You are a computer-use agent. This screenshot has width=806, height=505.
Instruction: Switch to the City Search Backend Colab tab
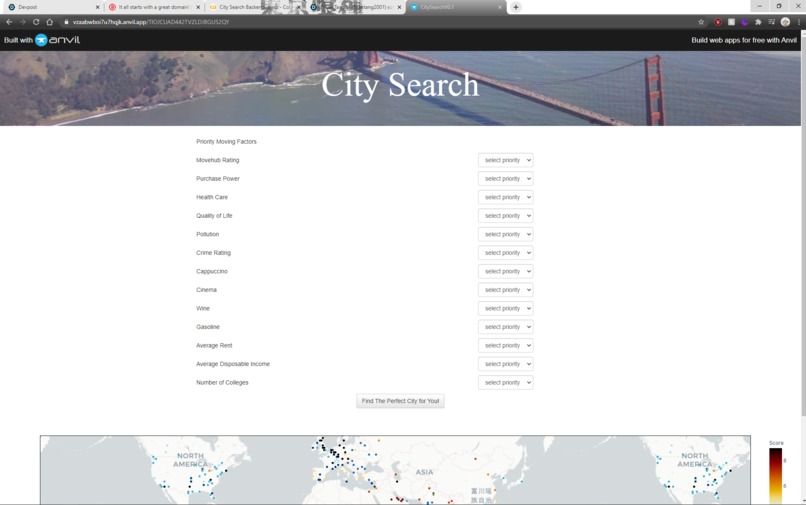coord(254,7)
